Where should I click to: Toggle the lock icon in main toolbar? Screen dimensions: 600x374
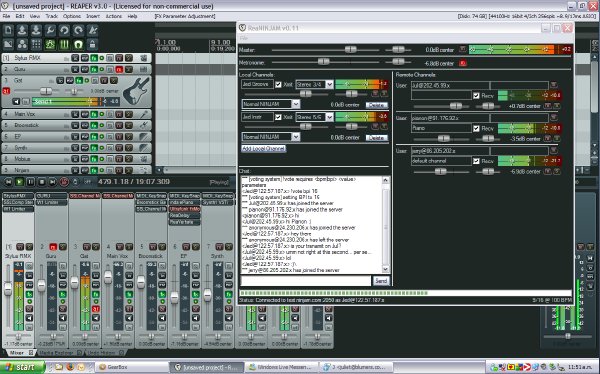(x=92, y=44)
